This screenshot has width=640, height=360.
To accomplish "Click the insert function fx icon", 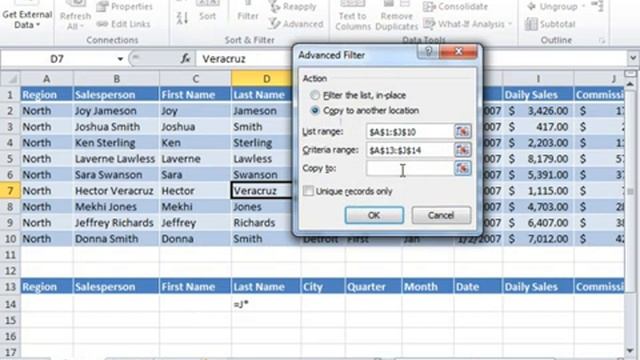I will [185, 58].
